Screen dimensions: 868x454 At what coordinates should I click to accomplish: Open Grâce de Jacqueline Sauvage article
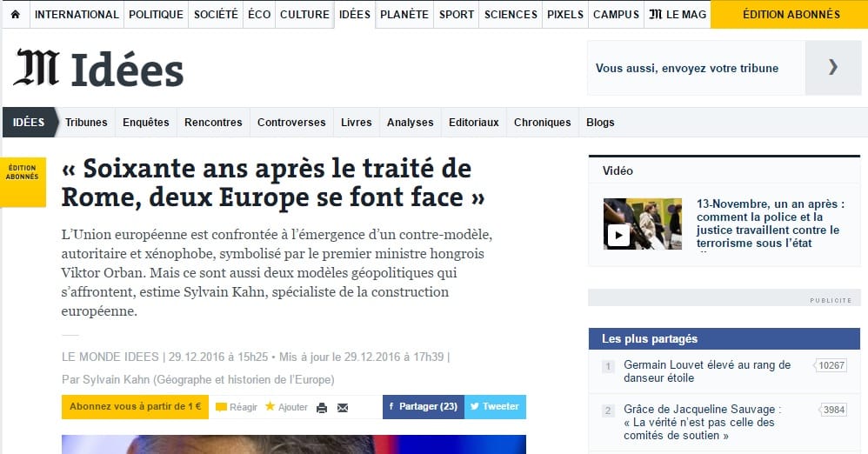point(702,422)
